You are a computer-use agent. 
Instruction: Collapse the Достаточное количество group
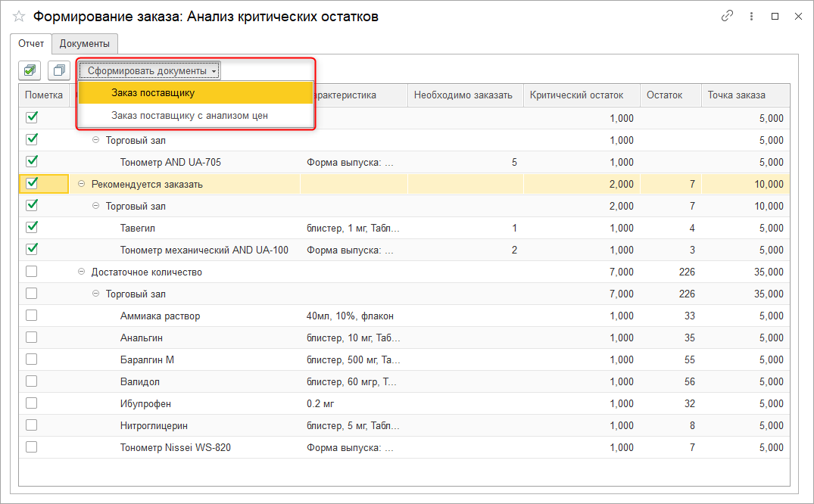tap(81, 272)
